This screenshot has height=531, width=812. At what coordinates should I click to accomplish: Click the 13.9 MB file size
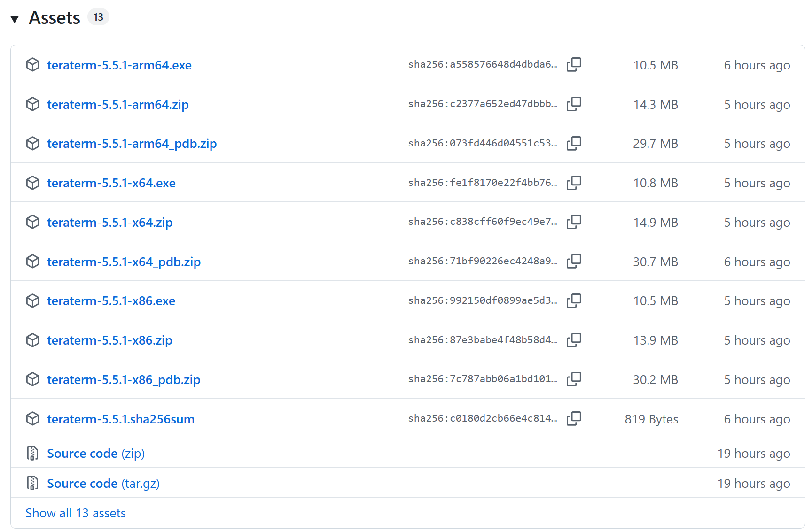coord(656,340)
